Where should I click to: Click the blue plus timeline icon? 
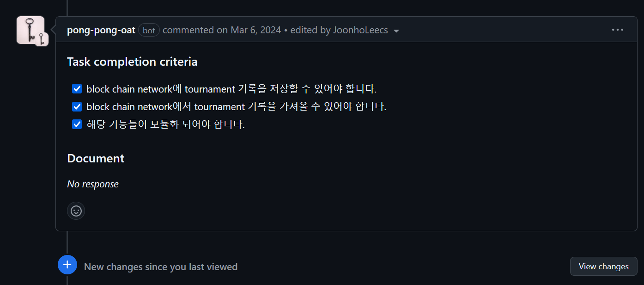(67, 265)
